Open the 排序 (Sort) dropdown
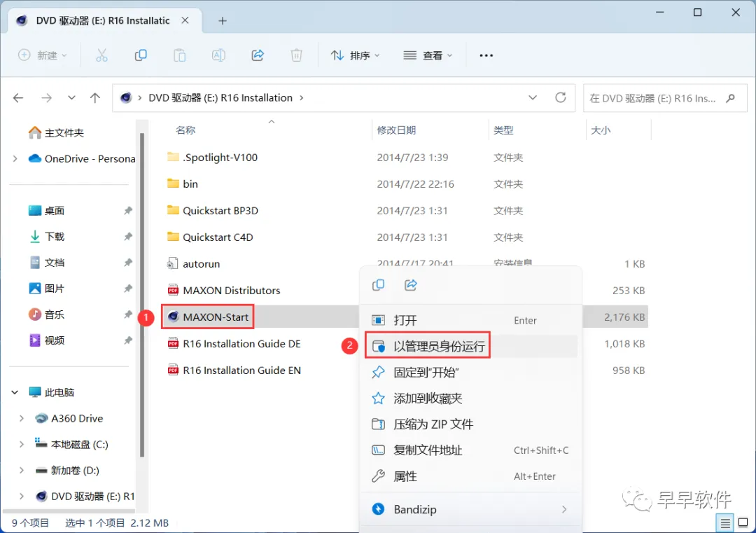The height and width of the screenshot is (533, 756). pyautogui.click(x=356, y=55)
